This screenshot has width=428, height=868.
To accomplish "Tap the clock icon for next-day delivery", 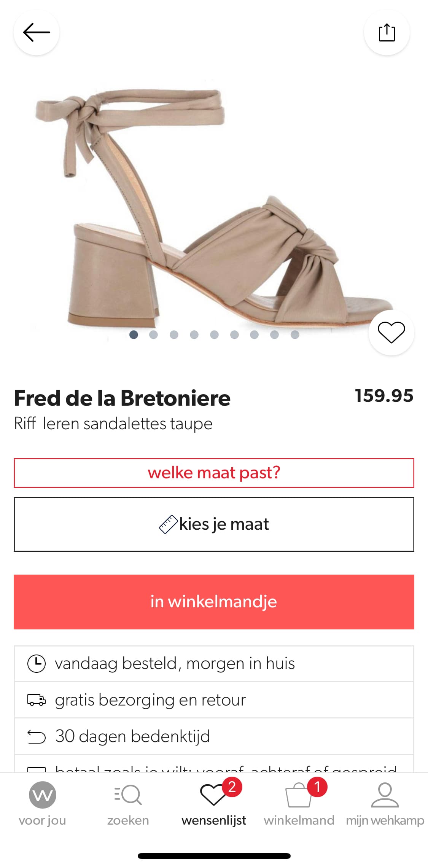I will coord(37,664).
